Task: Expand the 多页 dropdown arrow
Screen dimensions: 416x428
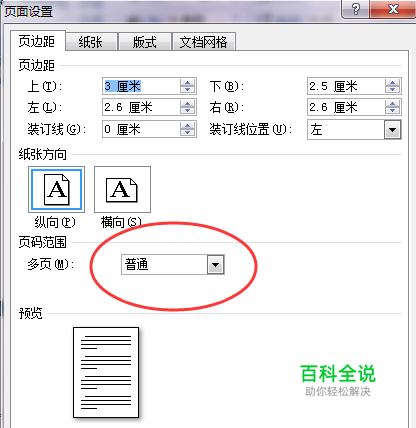Action: (x=216, y=265)
